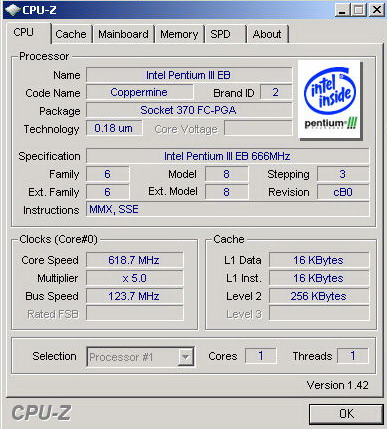Click the L1 Inst. 16 KBytes value
Viewport: 387px width, 429px height.
pyautogui.click(x=319, y=278)
